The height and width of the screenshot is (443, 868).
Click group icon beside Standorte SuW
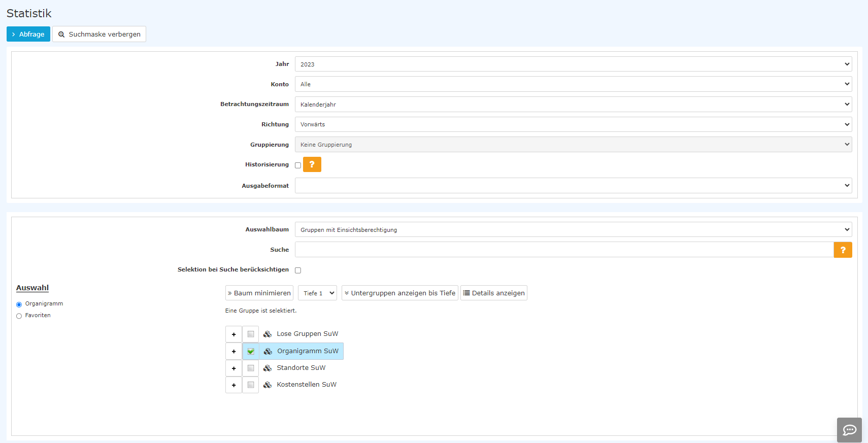(x=268, y=368)
